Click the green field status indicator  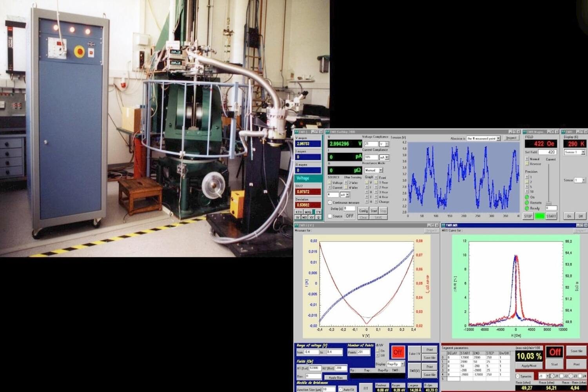click(x=540, y=216)
